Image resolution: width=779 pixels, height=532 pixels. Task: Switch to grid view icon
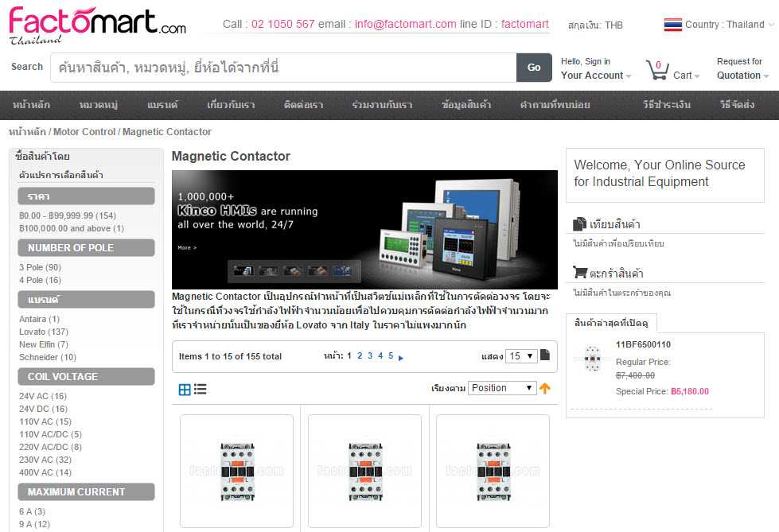(x=185, y=390)
